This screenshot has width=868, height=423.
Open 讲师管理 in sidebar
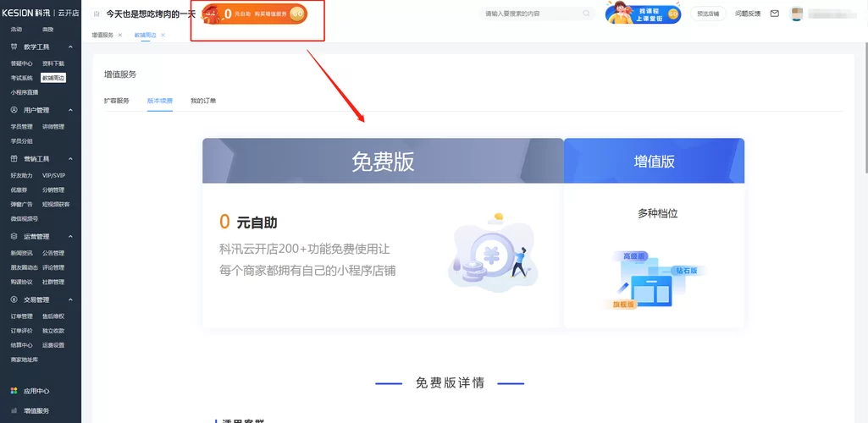(x=53, y=127)
